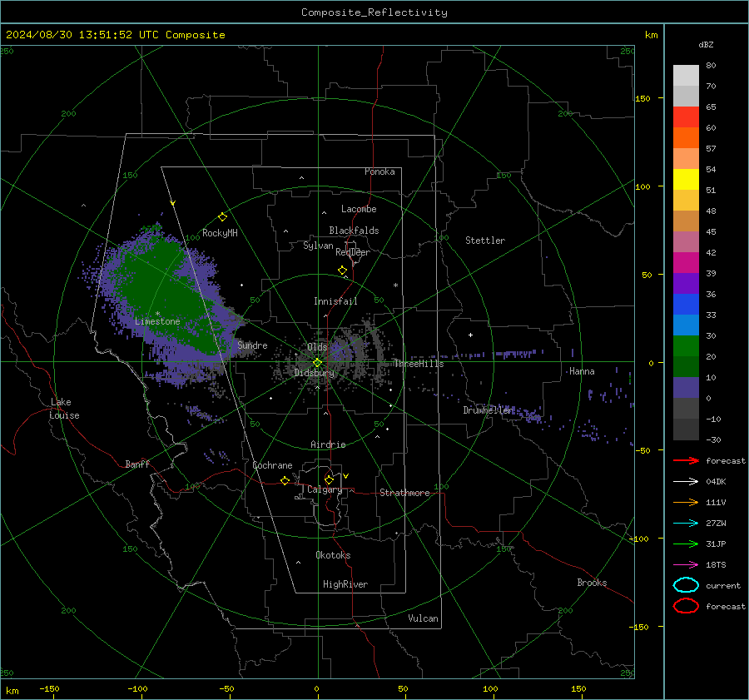Click the dBZ legend heading
The width and height of the screenshot is (749, 700).
pyautogui.click(x=706, y=44)
